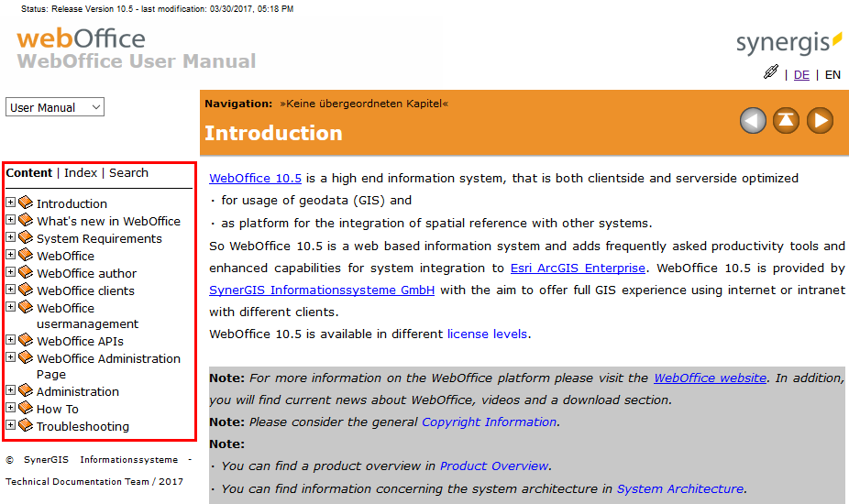Click the Introduction page heading
Screen dimensions: 849x504
273,133
